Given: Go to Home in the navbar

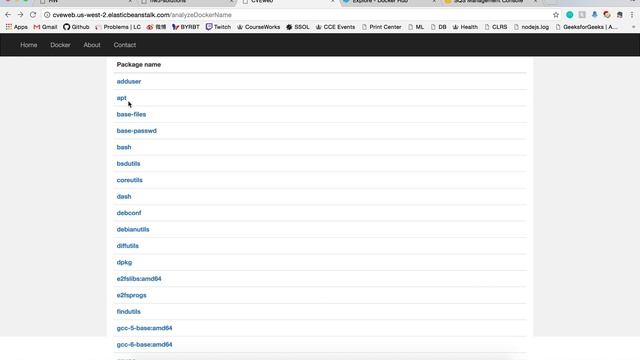Looking at the screenshot, I should [x=29, y=45].
